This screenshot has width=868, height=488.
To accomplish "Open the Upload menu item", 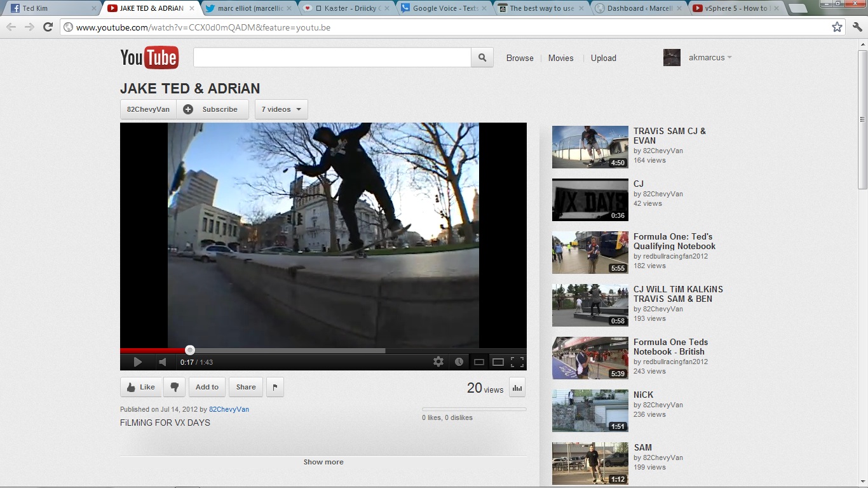I will pos(603,58).
